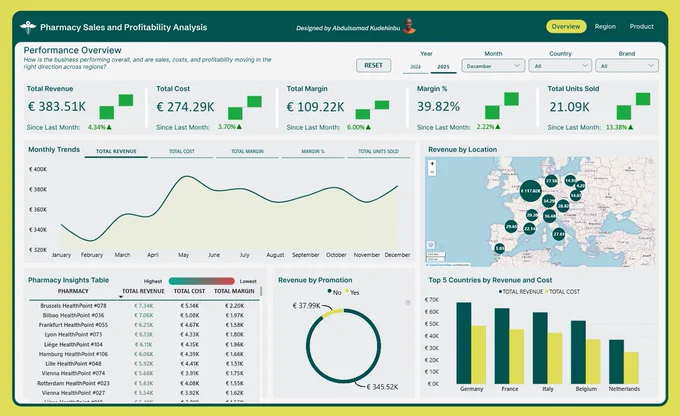Select year 2025 in Year slicer

[x=443, y=67]
